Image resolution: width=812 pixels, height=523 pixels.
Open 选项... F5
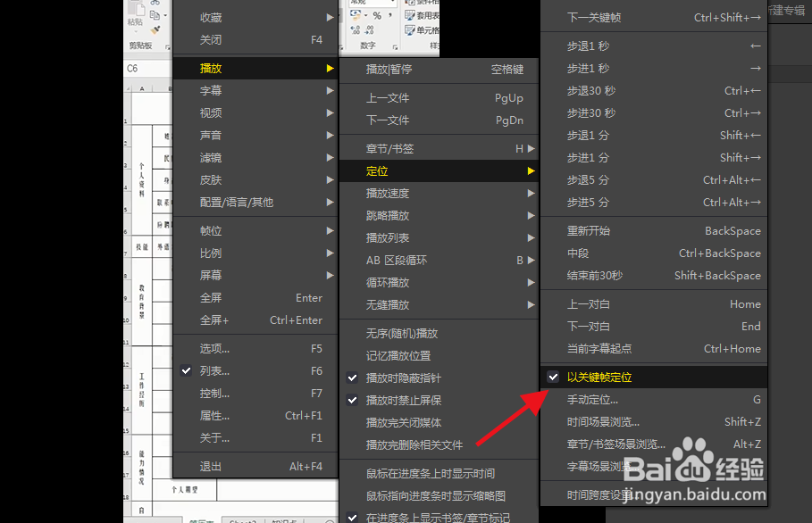coord(255,349)
